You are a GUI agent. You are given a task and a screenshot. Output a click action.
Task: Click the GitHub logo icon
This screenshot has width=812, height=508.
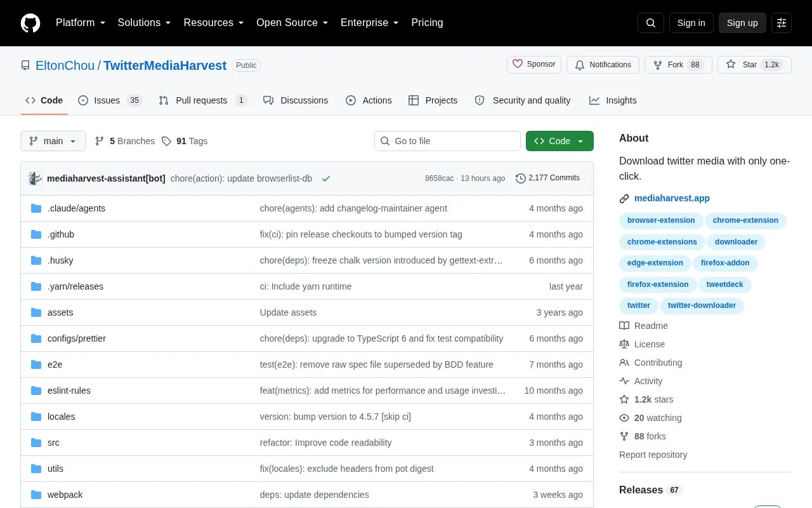click(x=30, y=23)
